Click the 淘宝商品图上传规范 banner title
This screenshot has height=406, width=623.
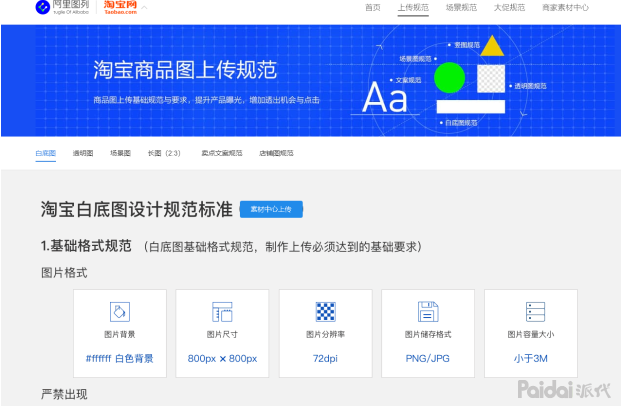185,70
